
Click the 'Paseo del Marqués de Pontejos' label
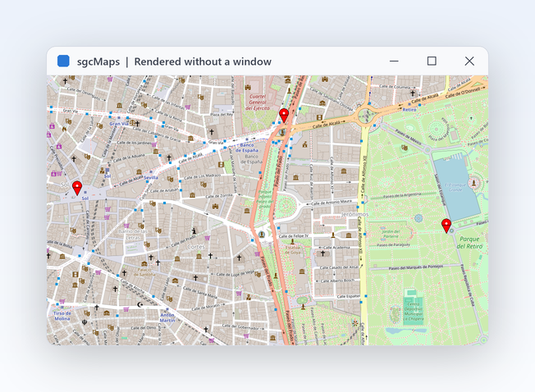pos(415,267)
